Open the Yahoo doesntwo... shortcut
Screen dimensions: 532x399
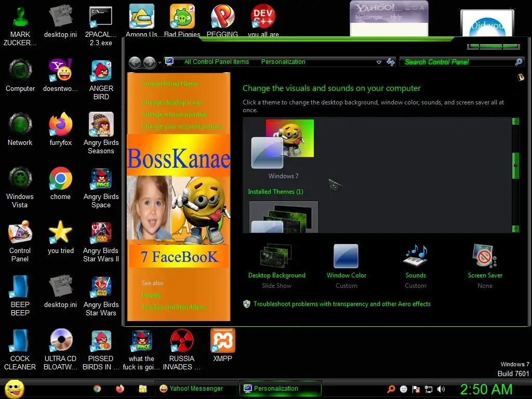coord(60,75)
